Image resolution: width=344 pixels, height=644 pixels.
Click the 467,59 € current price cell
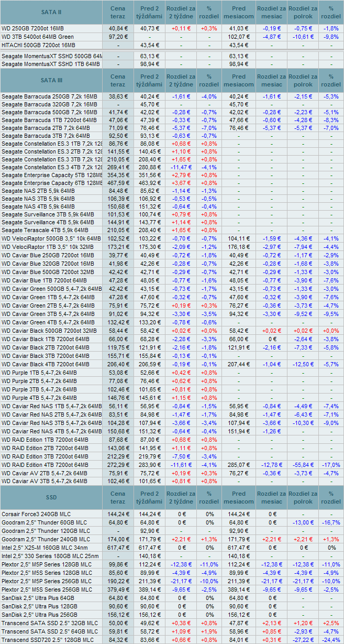click(118, 183)
